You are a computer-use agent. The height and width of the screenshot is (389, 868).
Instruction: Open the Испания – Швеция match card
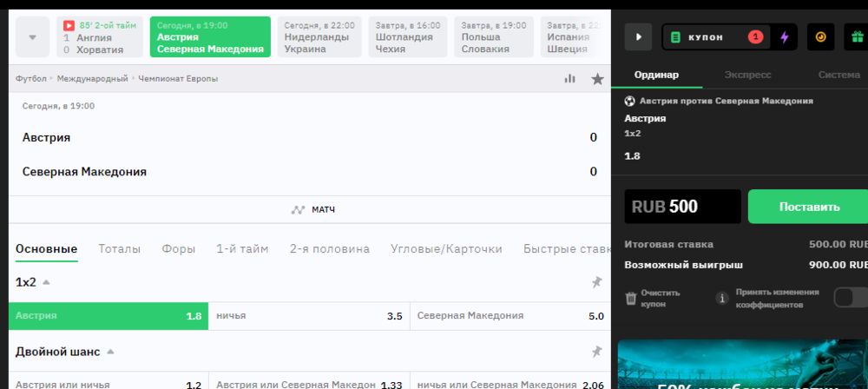point(569,37)
